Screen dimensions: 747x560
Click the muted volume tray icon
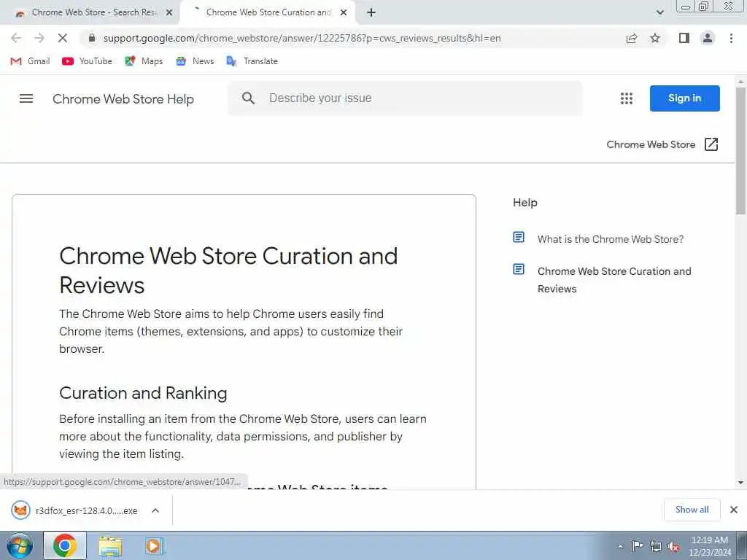673,546
